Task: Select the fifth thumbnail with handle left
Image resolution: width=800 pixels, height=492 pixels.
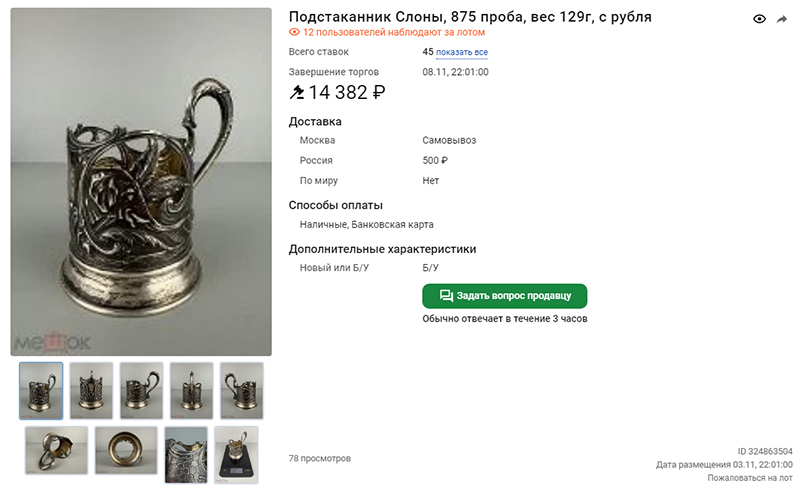Action: tap(241, 391)
